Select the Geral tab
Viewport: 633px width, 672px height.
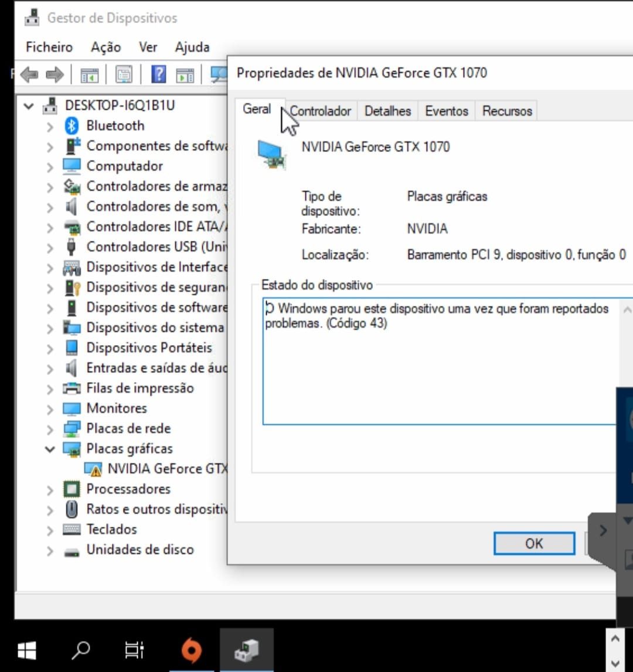tap(257, 110)
